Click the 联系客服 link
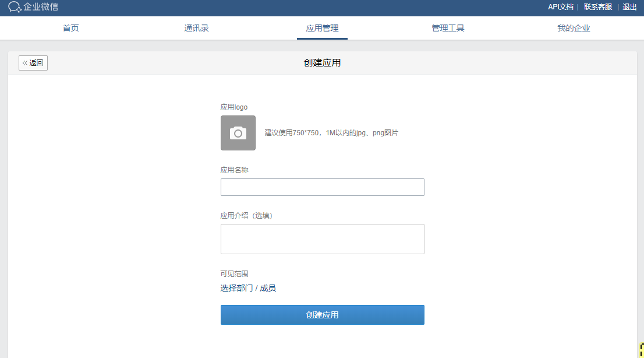Screen dimensions: 644x358 (597, 7)
